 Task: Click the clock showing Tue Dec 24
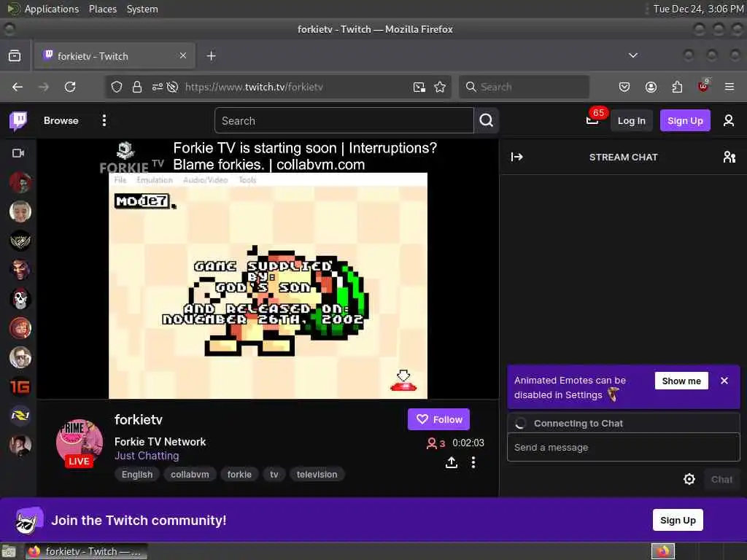(x=698, y=9)
